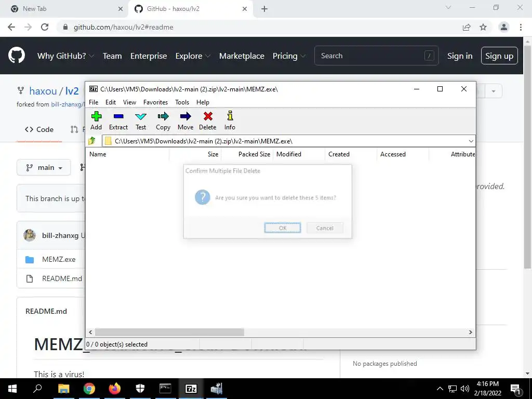The image size is (532, 399).
Task: Go up one folder level in 7-Zip
Action: 92,141
